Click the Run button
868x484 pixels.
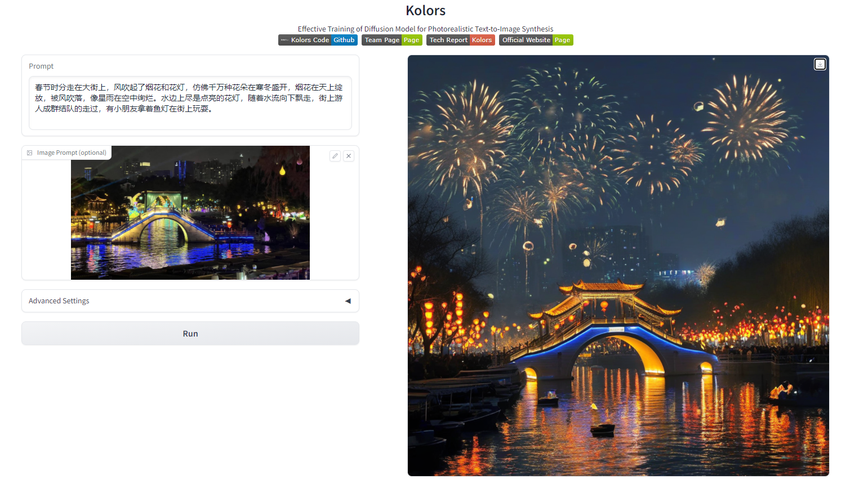coord(190,334)
